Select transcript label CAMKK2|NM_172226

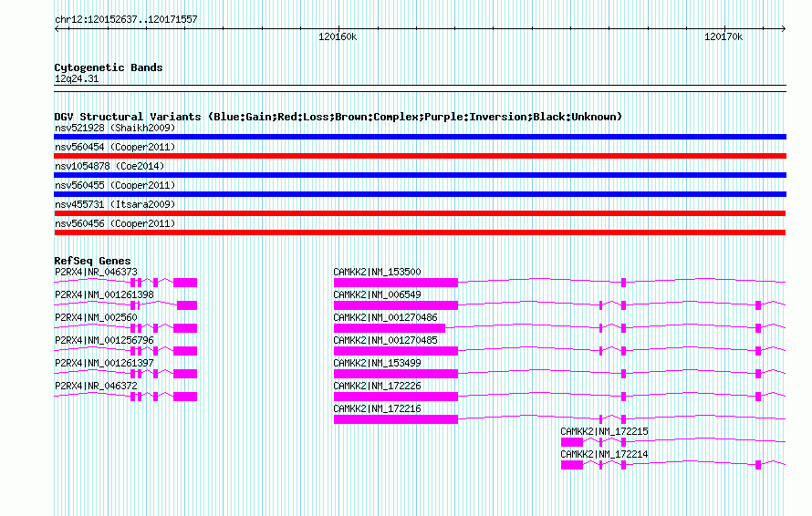pos(377,386)
